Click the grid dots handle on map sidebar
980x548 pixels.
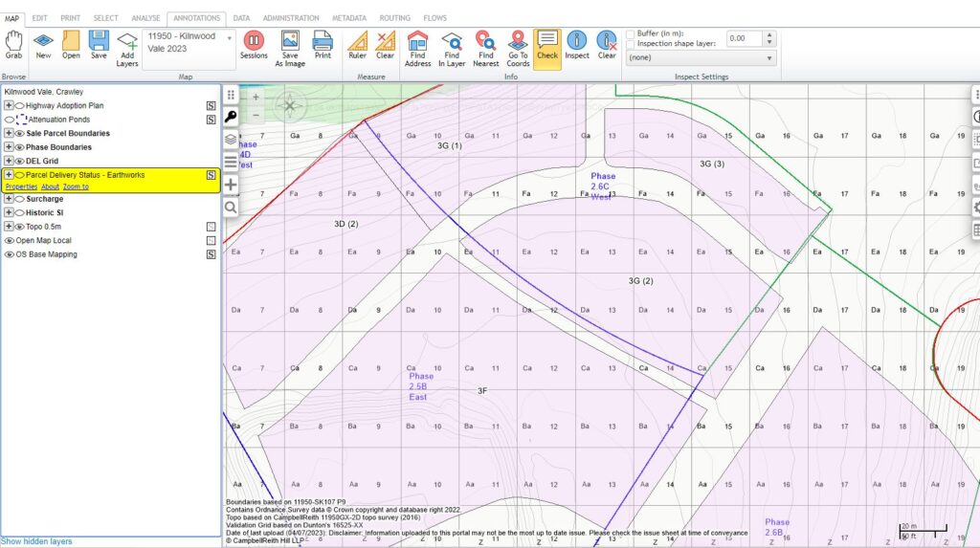(x=231, y=95)
